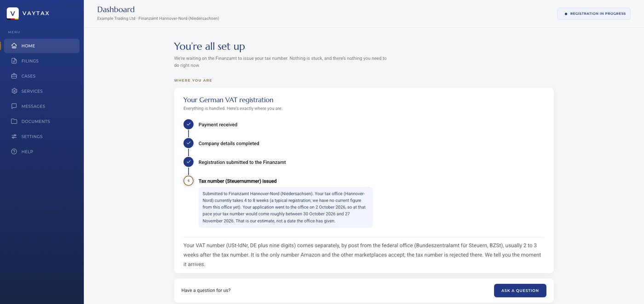Click the Help question mark icon

click(14, 152)
